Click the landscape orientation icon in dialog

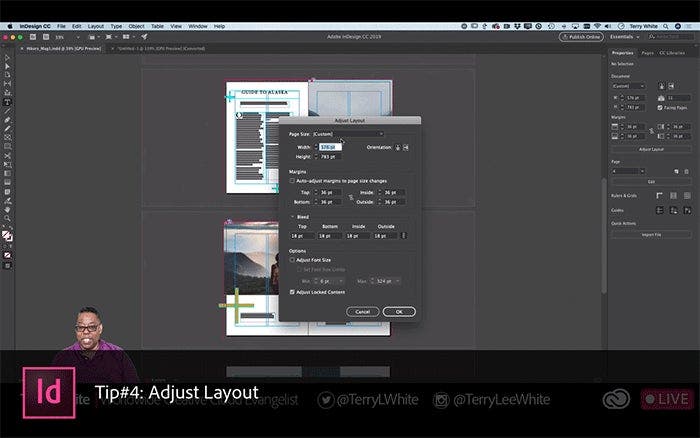407,147
